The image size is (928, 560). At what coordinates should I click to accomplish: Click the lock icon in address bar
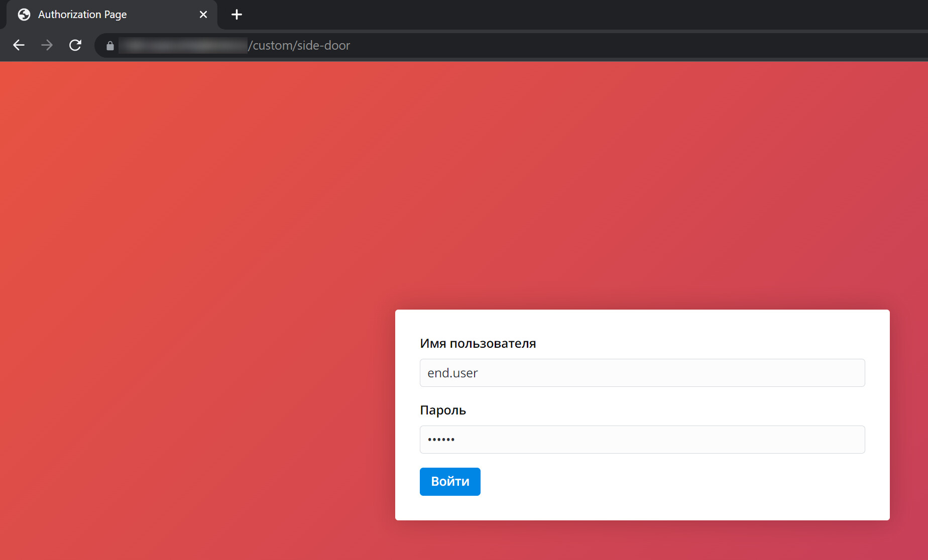(110, 46)
